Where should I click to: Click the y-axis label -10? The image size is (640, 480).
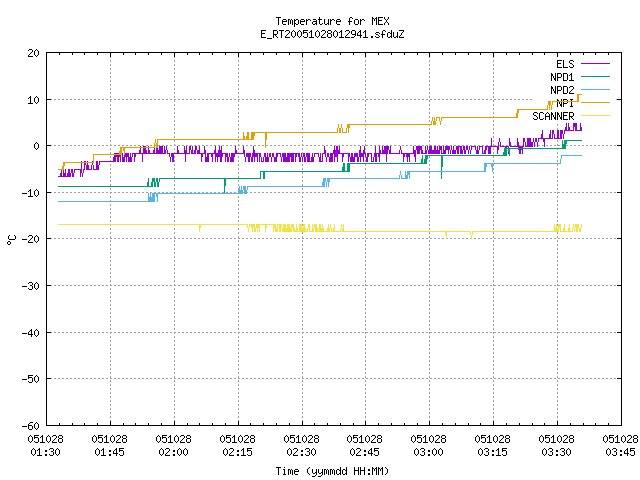(31, 193)
